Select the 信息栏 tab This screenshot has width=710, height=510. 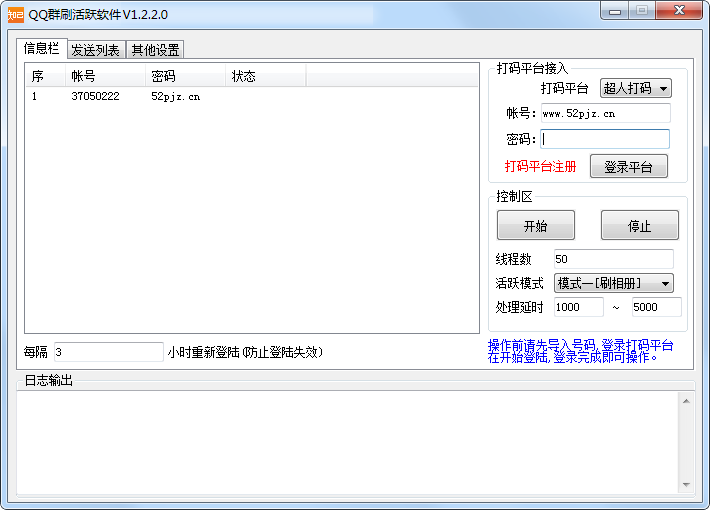[x=41, y=48]
